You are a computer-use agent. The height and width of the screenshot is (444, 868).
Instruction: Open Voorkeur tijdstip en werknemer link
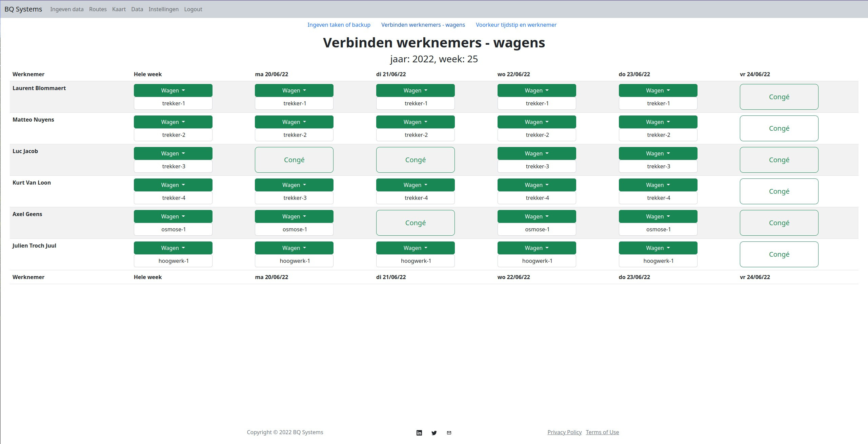(516, 25)
